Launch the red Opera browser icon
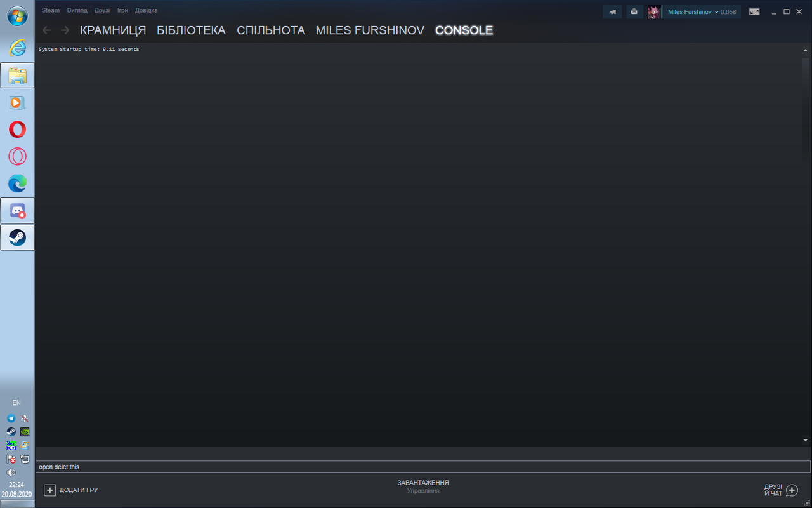The width and height of the screenshot is (812, 508). point(17,130)
